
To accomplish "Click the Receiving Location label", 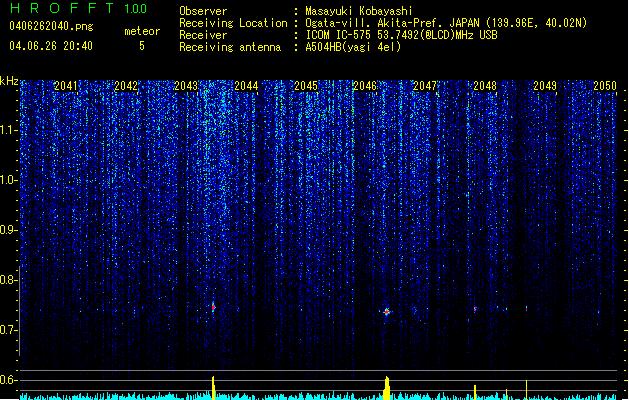I will (x=233, y=23).
